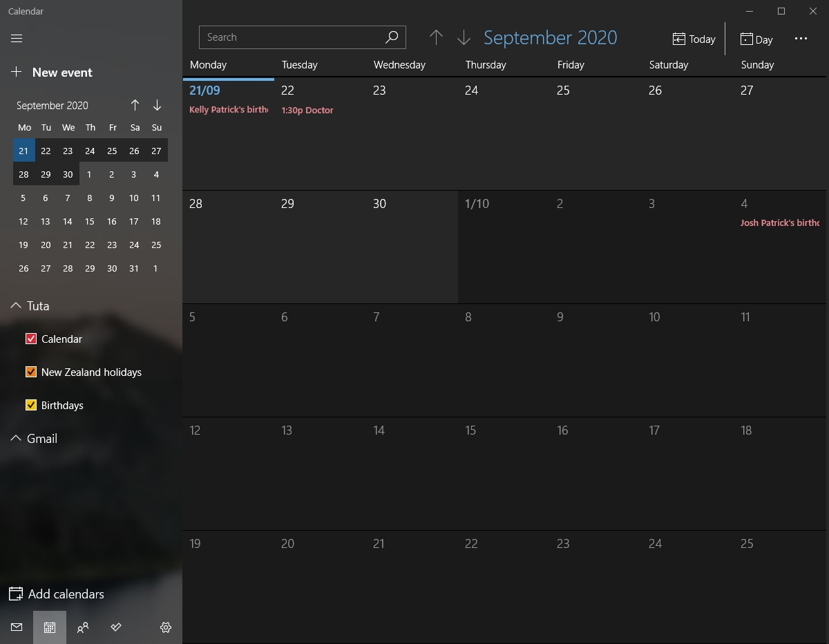
Task: Show next month in mini calendar
Action: point(157,105)
